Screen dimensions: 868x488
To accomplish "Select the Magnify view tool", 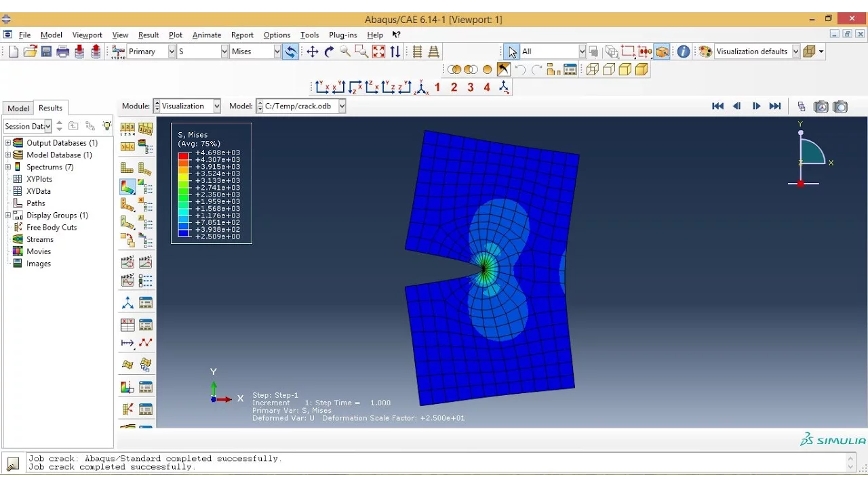I will 345,52.
